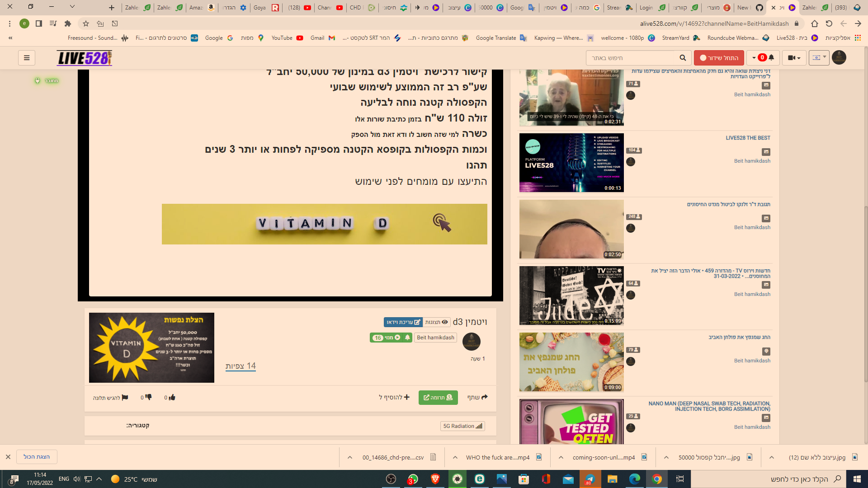
Task: Click the views eye button
Action: point(437,322)
